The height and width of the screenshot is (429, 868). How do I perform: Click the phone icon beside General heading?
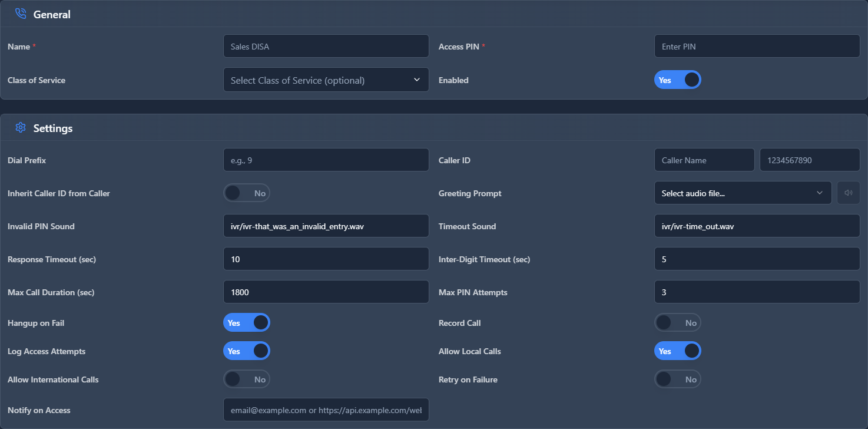(21, 14)
